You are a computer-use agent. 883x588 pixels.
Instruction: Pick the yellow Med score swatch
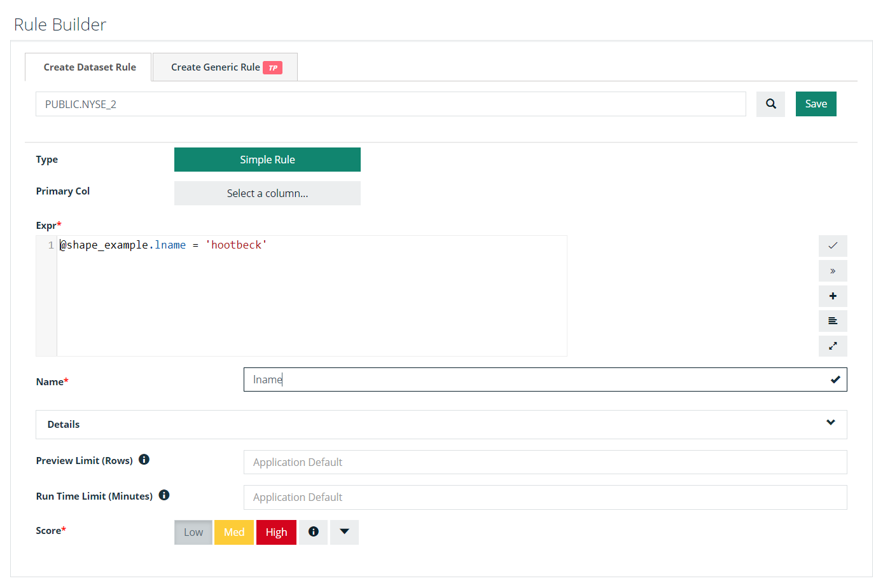point(234,532)
